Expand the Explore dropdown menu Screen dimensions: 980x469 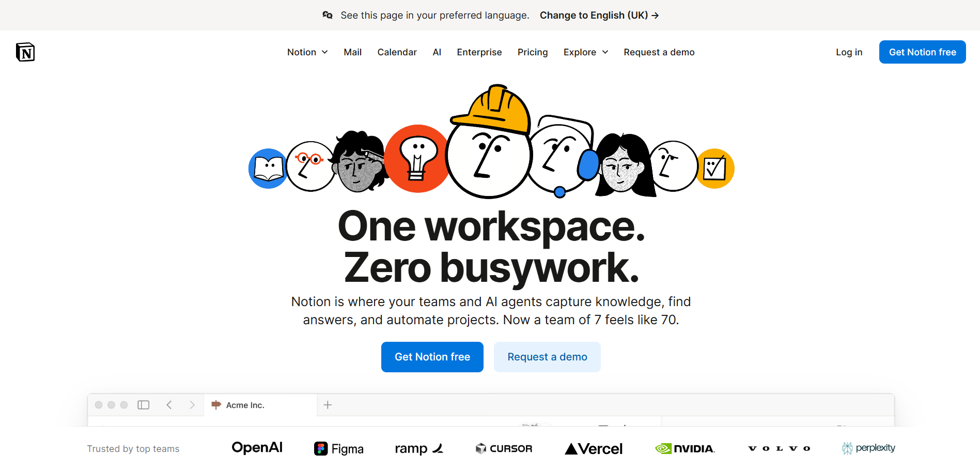pyautogui.click(x=586, y=52)
